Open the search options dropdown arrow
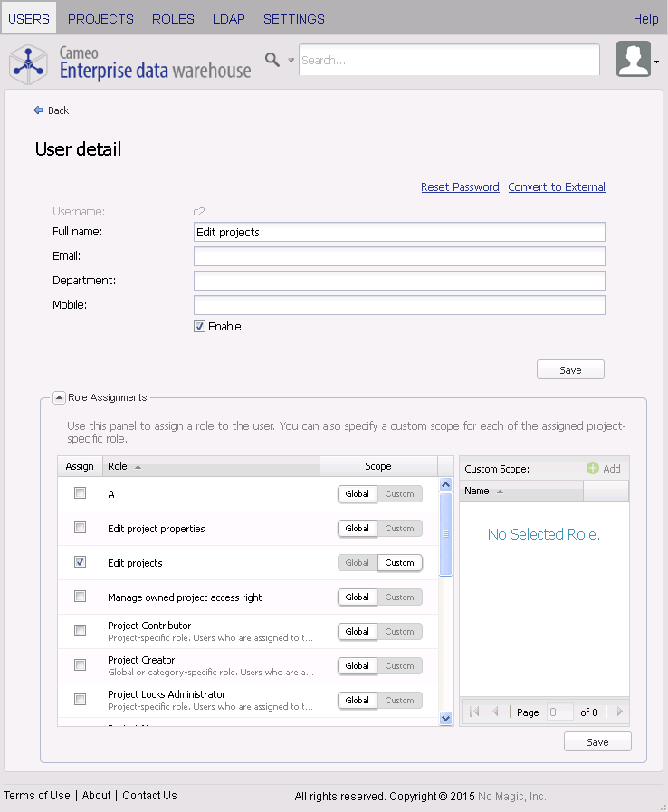Viewport: 668px width, 812px height. (291, 61)
